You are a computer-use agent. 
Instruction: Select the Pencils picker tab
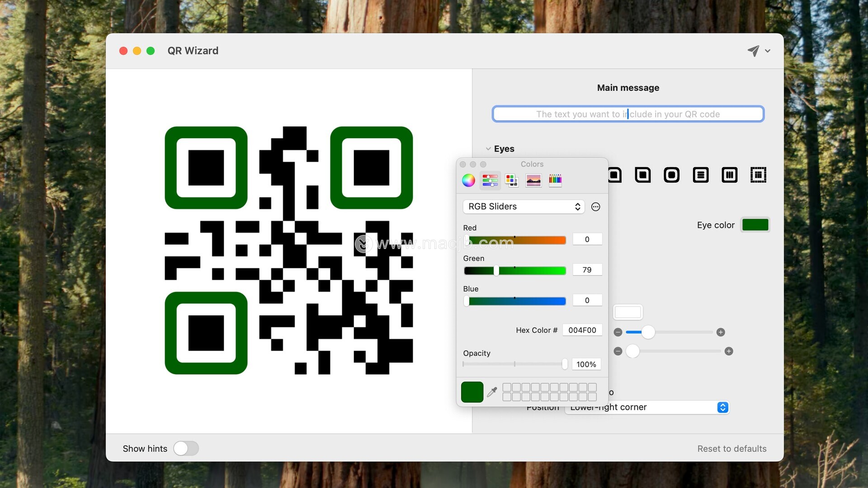555,180
